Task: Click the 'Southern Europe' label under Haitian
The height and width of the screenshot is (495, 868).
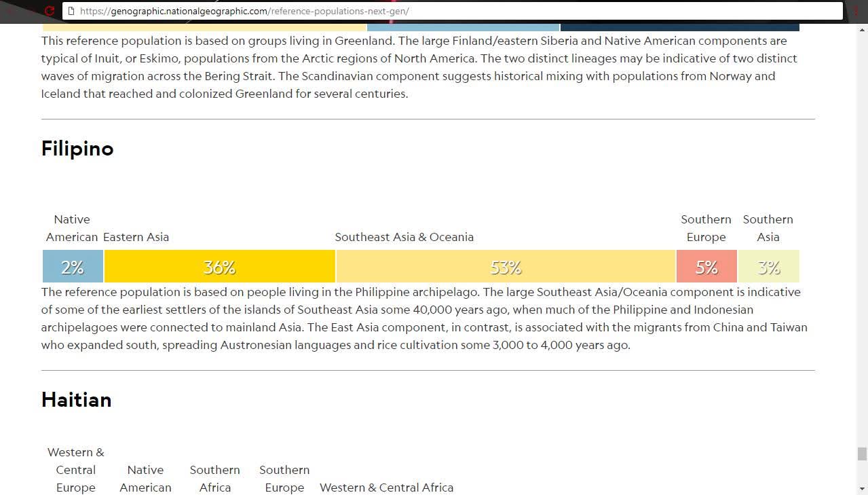Action: click(284, 479)
